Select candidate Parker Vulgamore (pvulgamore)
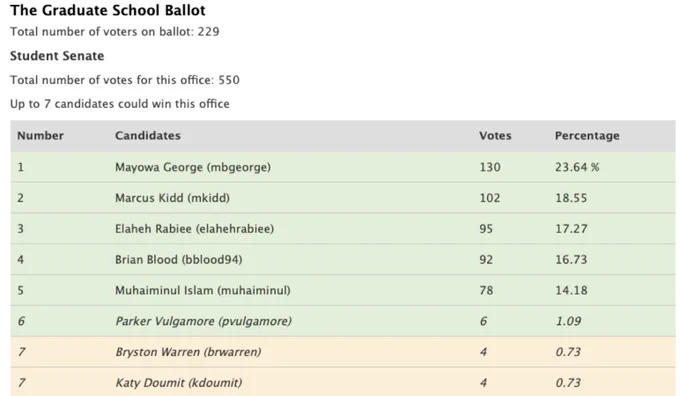680x396 pixels. click(x=203, y=321)
